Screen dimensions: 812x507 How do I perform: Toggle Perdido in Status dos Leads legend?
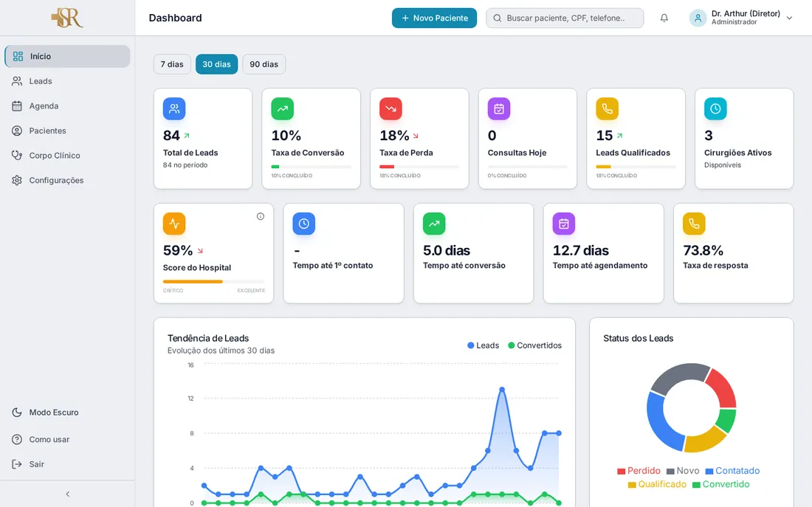point(639,471)
